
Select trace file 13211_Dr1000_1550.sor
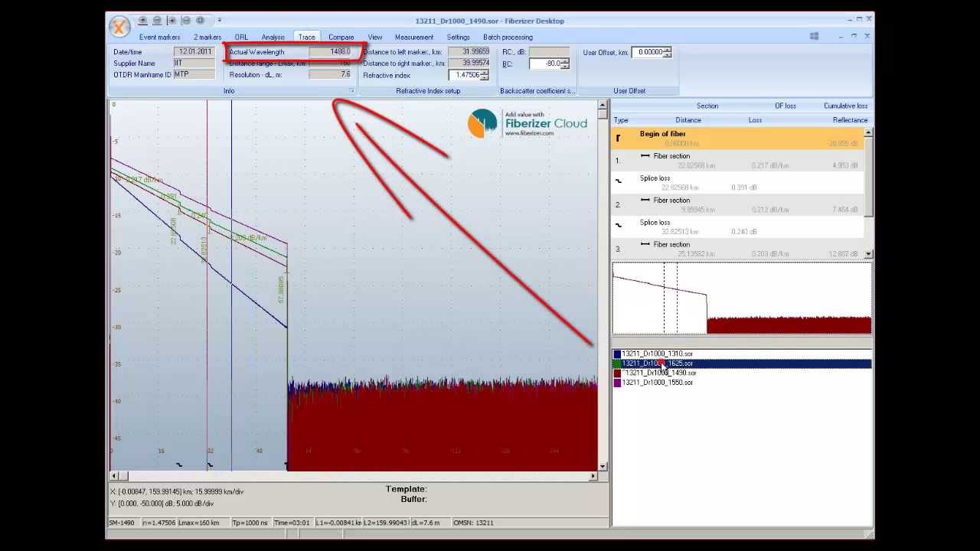click(x=657, y=382)
